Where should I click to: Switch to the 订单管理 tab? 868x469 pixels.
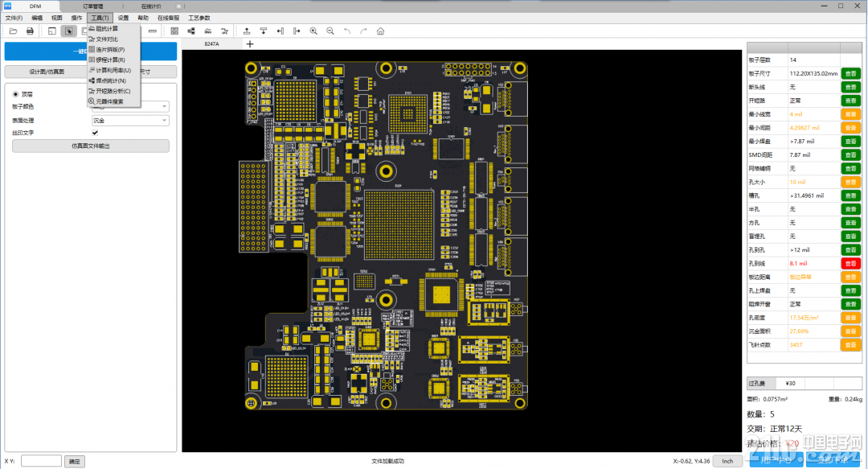93,6
